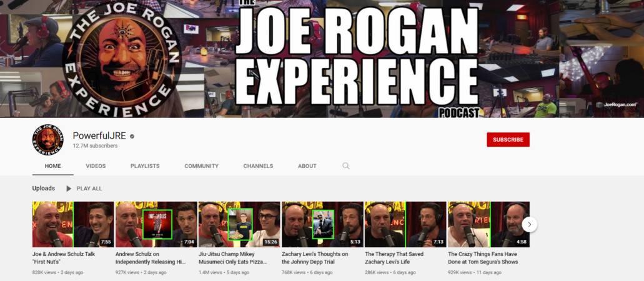644x281 pixels.
Task: Click the PowerfulJRE channel avatar logo
Action: (x=48, y=140)
